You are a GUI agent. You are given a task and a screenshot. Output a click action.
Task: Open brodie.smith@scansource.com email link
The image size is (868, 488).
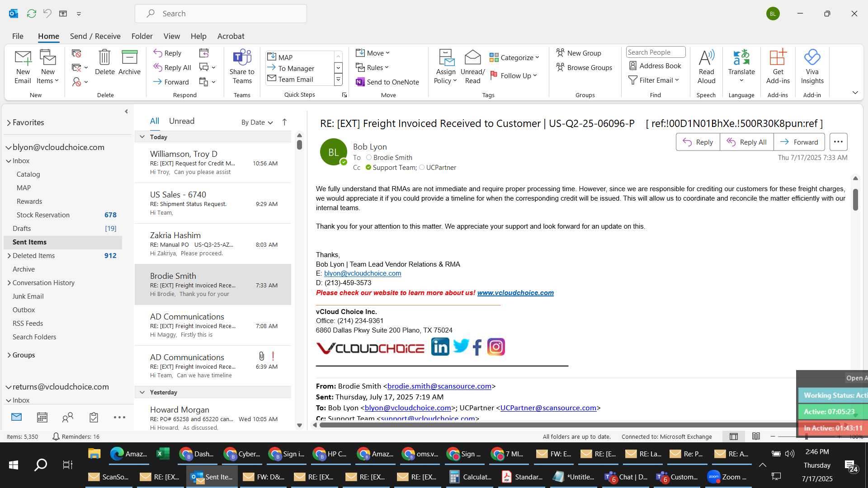coord(439,386)
